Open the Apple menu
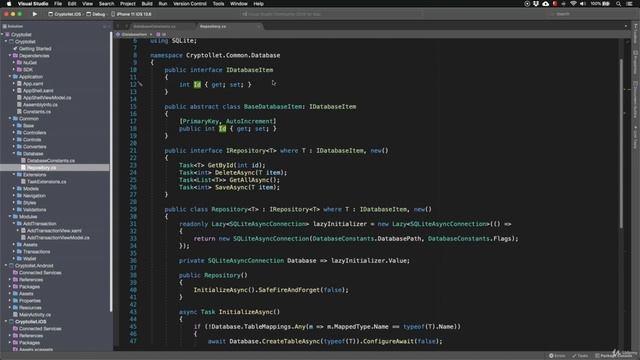Image resolution: width=640 pixels, height=360 pixels. 9,4
